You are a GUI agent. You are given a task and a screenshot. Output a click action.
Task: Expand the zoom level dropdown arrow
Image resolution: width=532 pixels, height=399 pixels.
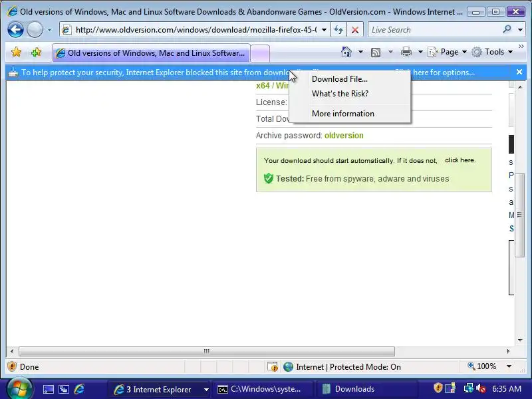coord(509,366)
